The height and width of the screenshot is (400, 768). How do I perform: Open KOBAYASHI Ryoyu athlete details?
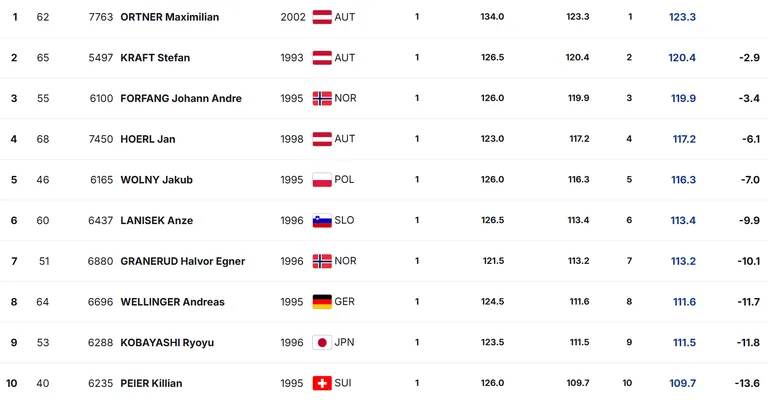coord(167,342)
